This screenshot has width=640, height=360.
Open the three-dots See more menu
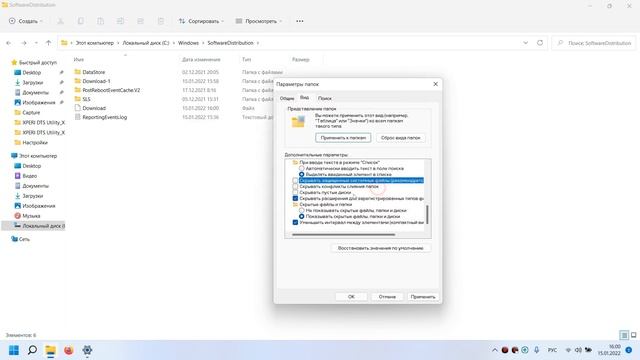pyautogui.click(x=300, y=21)
